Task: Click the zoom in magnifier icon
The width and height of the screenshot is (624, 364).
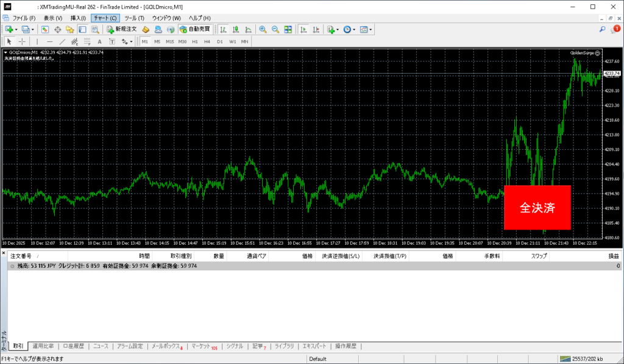Action: click(263, 29)
